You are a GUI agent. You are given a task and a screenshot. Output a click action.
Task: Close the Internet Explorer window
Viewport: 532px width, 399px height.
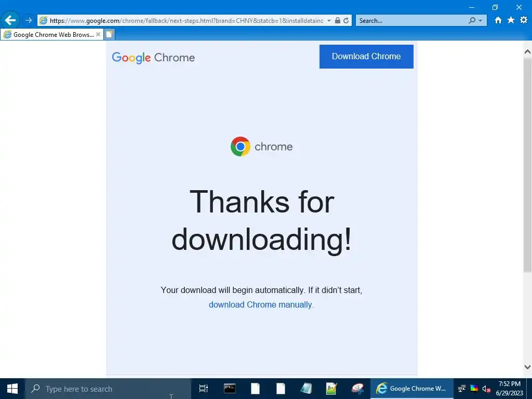(x=519, y=7)
